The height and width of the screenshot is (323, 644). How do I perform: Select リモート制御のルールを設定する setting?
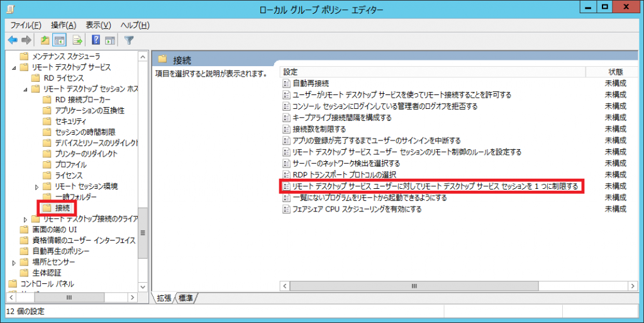407,152
